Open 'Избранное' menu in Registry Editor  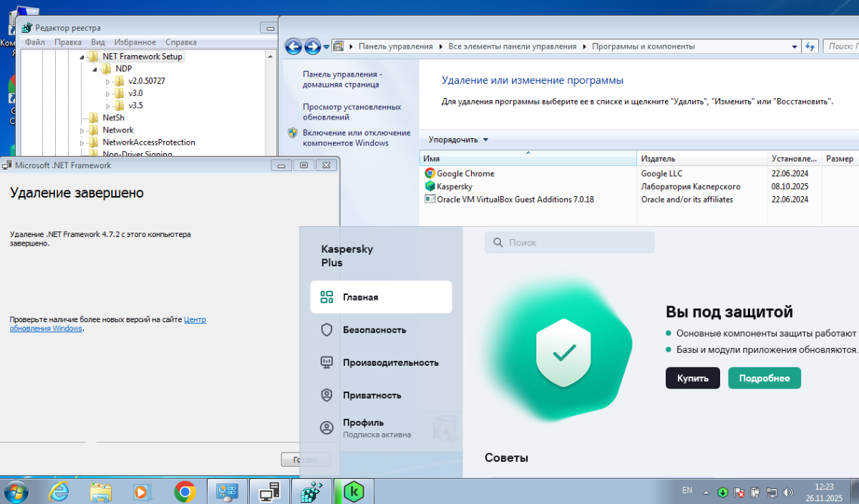coord(135,42)
